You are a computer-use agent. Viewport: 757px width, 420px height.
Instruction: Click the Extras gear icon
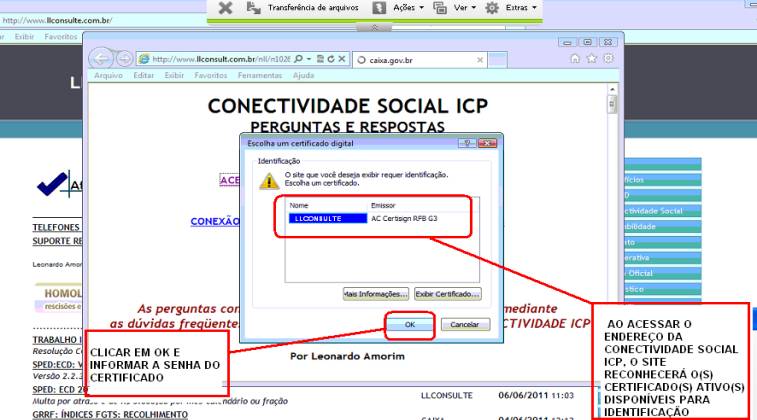click(x=491, y=8)
